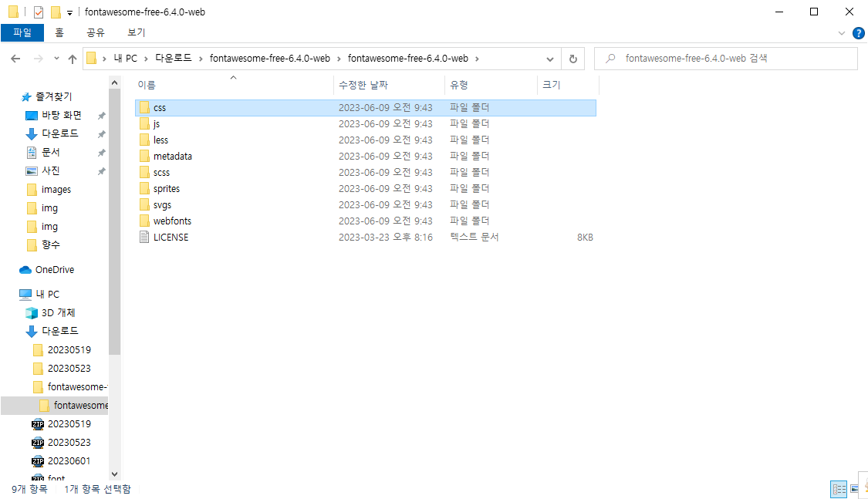The image size is (868, 499).
Task: Click the refresh button beside address bar
Action: 573,59
